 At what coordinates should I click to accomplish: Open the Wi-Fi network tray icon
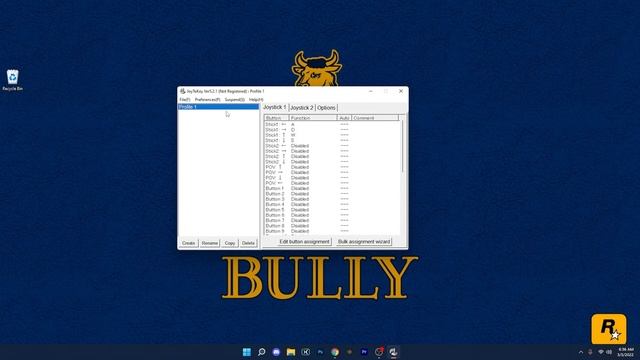[601, 352]
